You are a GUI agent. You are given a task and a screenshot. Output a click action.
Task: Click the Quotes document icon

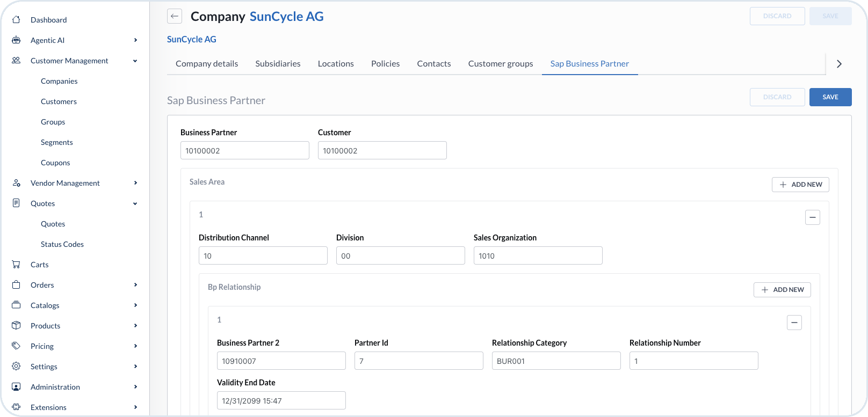pyautogui.click(x=16, y=203)
